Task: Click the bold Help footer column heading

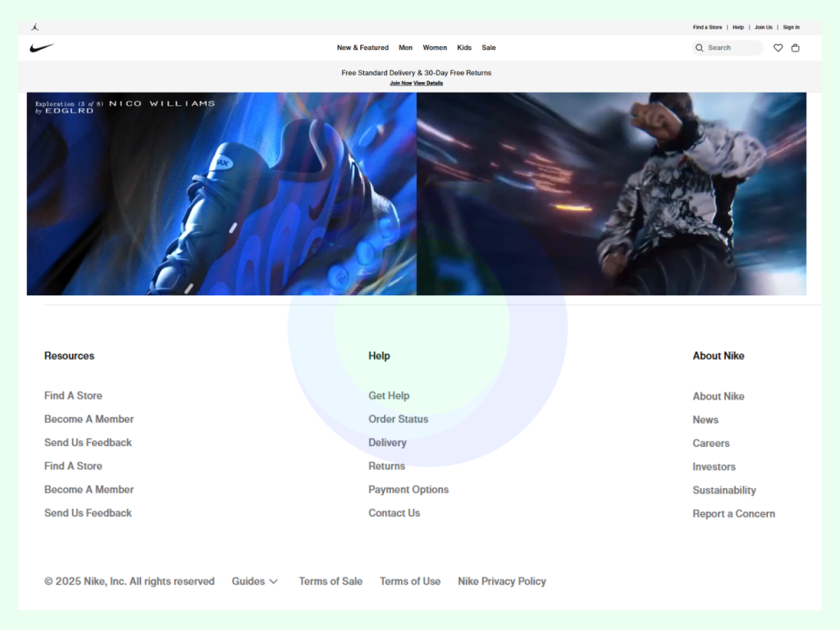Action: coord(379,356)
